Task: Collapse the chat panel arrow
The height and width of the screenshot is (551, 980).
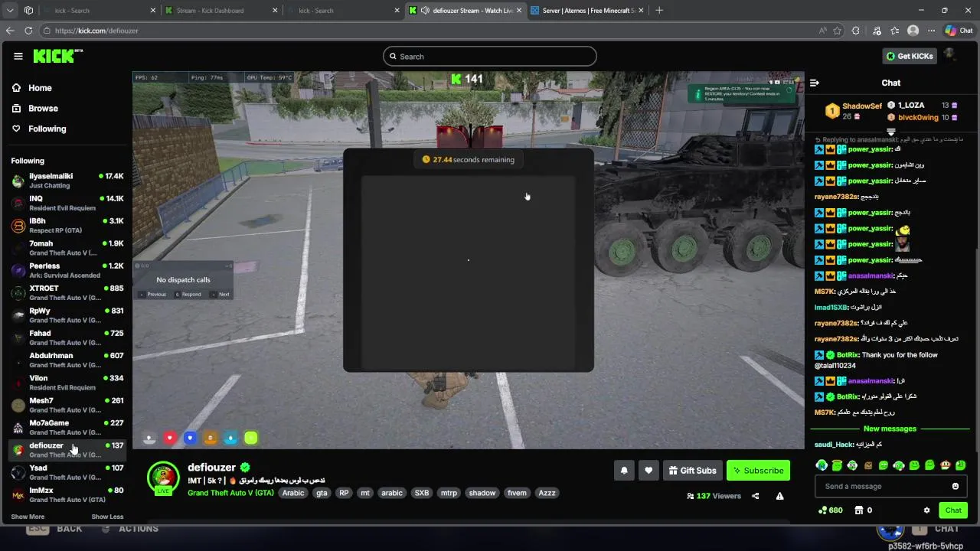Action: (815, 83)
